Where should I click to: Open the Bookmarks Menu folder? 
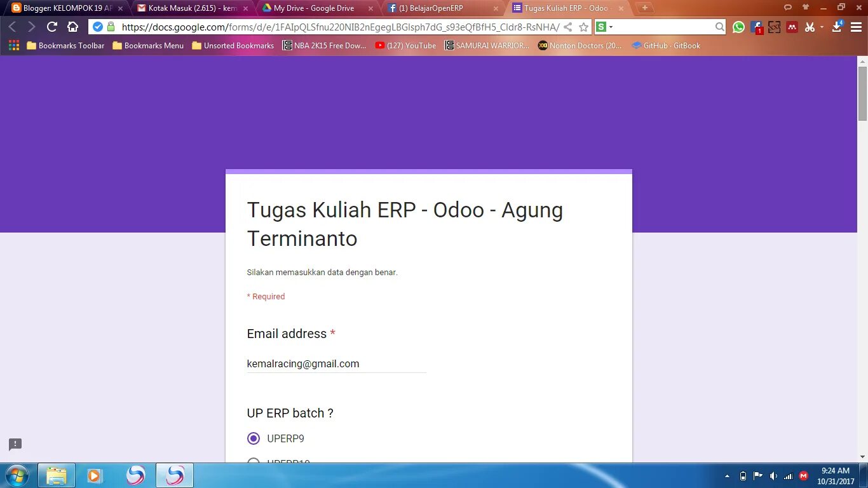coord(148,46)
